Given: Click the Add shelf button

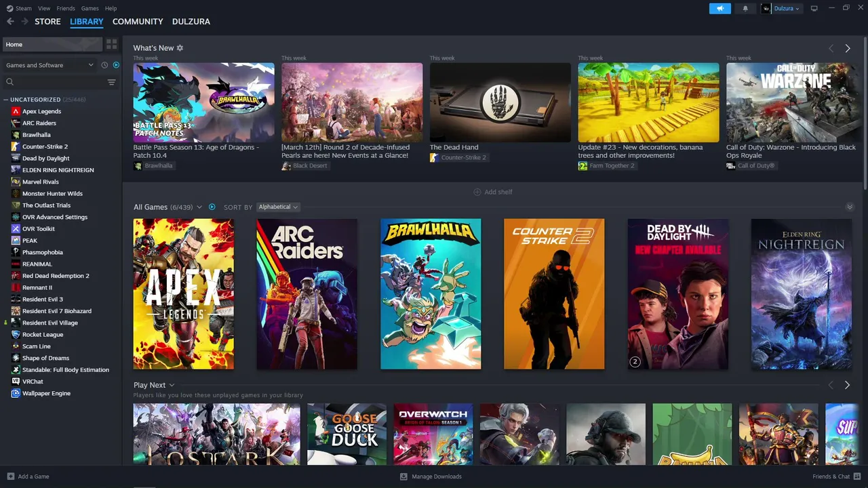Looking at the screenshot, I should tap(493, 192).
